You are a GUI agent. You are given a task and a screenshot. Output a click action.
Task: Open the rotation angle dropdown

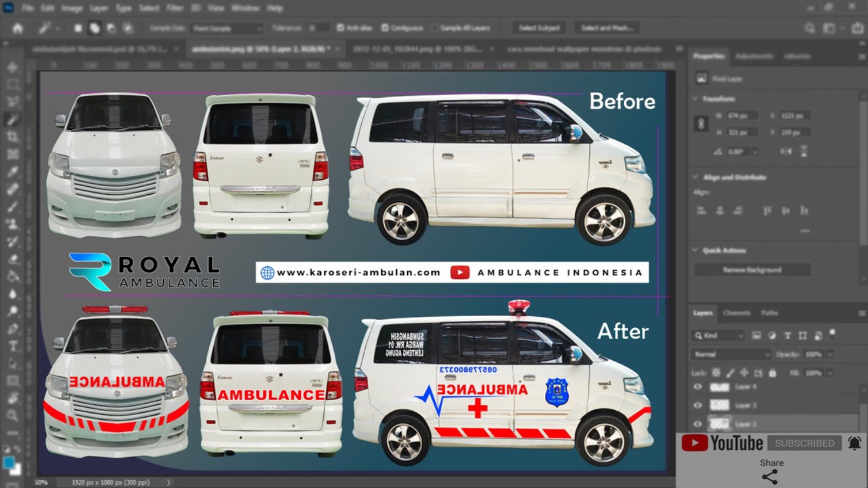point(754,152)
